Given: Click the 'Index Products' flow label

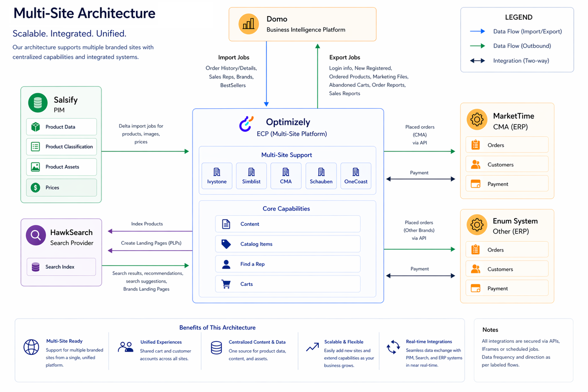Looking at the screenshot, I should pyautogui.click(x=147, y=224).
